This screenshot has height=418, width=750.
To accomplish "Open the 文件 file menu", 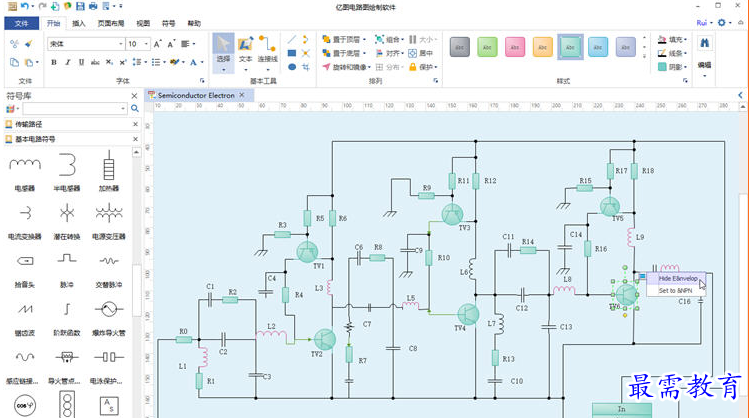I will click(22, 23).
